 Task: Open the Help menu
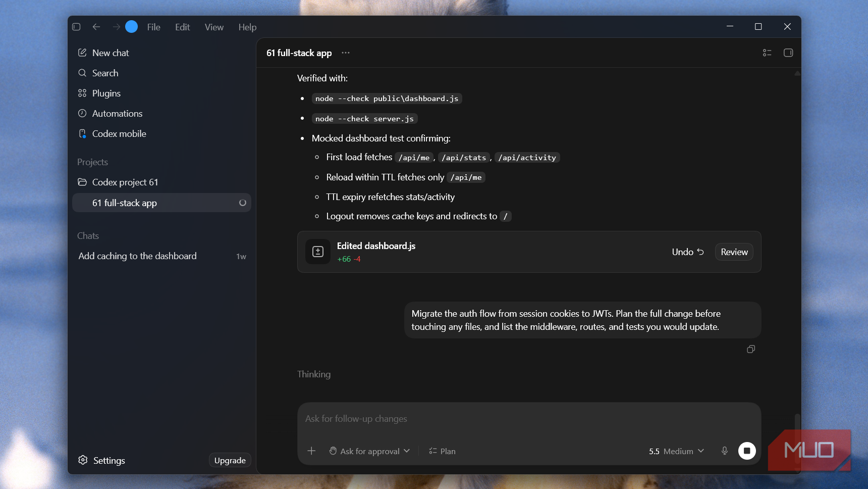point(247,27)
